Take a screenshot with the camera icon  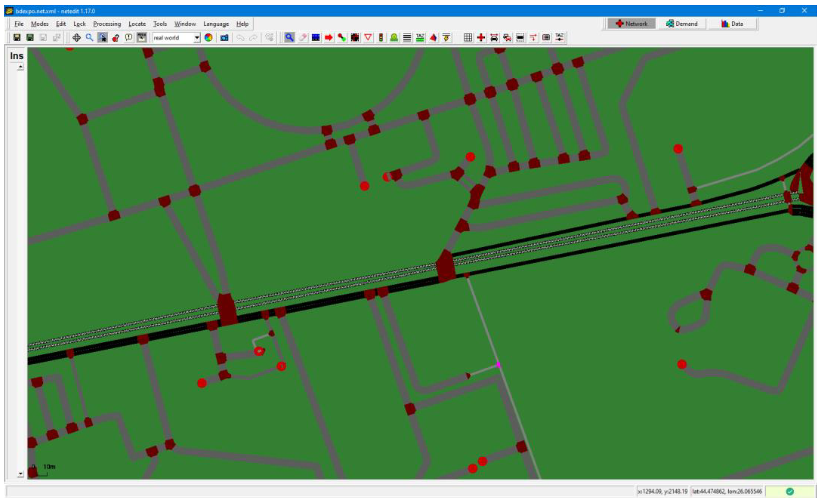(x=224, y=38)
